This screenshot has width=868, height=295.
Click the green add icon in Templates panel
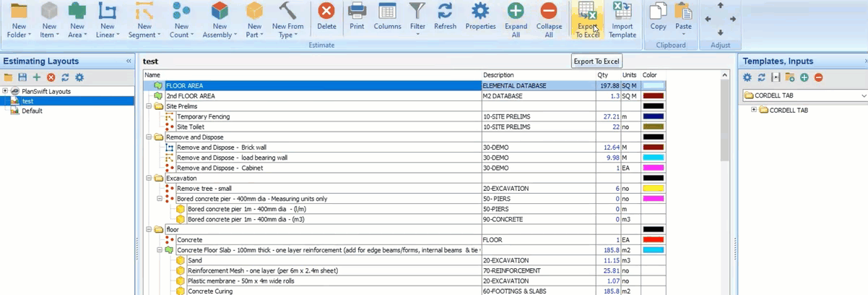(x=804, y=77)
